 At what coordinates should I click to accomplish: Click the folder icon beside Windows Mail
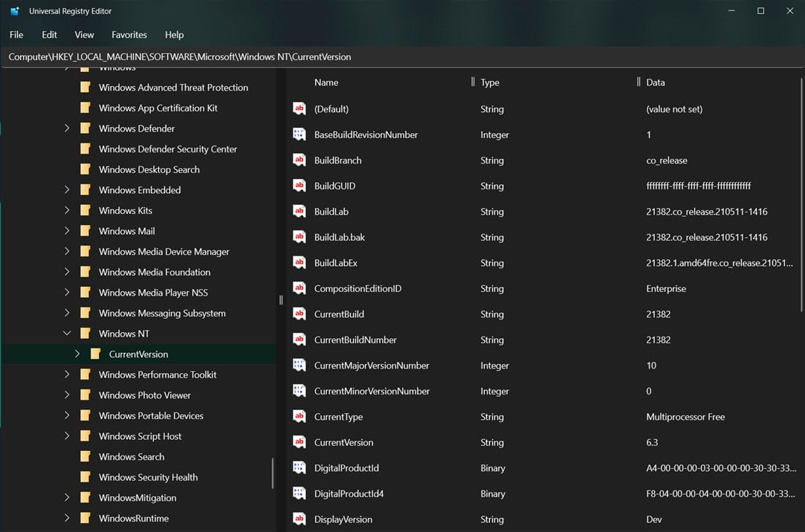(x=84, y=231)
